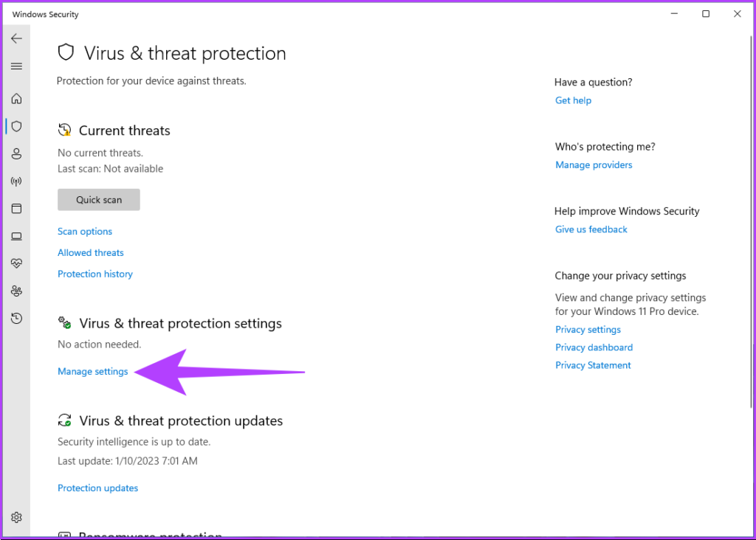Screen dimensions: 756x540
Task: Open Firewall & network protection icon
Action: pyautogui.click(x=16, y=181)
